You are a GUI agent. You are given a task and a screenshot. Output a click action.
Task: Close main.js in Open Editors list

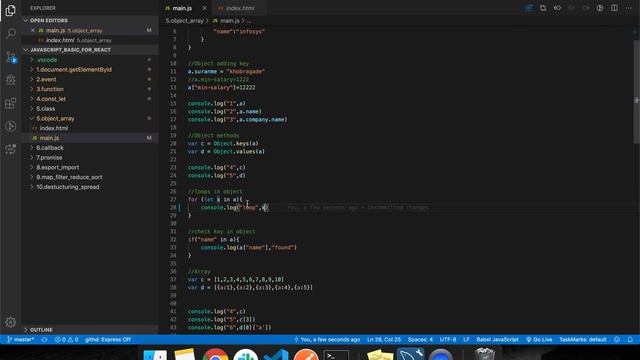(33, 30)
